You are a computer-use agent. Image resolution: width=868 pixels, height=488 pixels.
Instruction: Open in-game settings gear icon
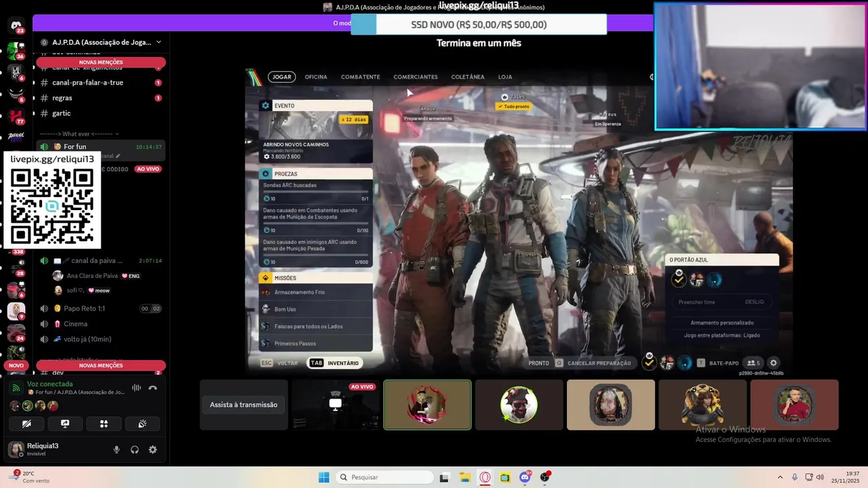(773, 363)
